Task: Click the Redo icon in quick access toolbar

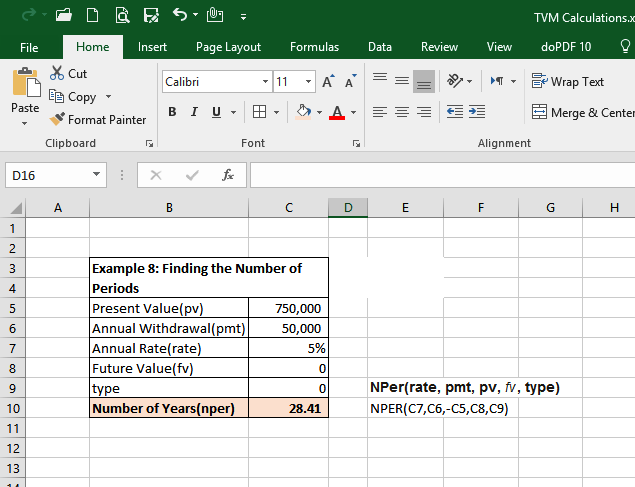Action: [x=29, y=15]
